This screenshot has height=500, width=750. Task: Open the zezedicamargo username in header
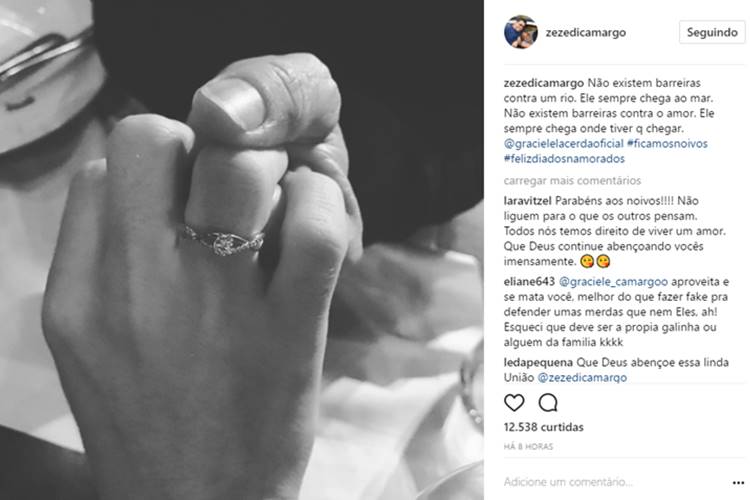[x=585, y=33]
